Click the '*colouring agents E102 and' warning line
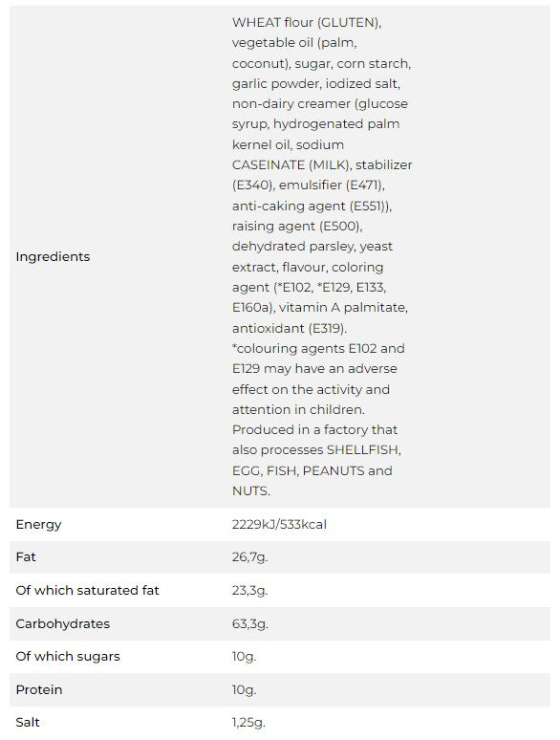The image size is (560, 740). tap(318, 348)
